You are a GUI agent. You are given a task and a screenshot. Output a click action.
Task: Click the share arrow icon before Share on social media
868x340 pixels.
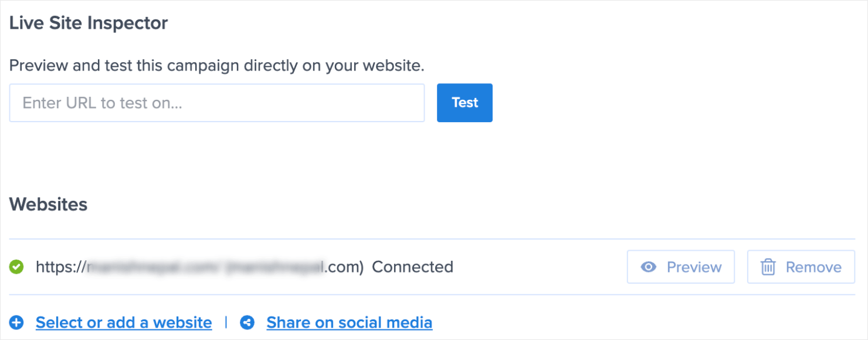point(247,322)
